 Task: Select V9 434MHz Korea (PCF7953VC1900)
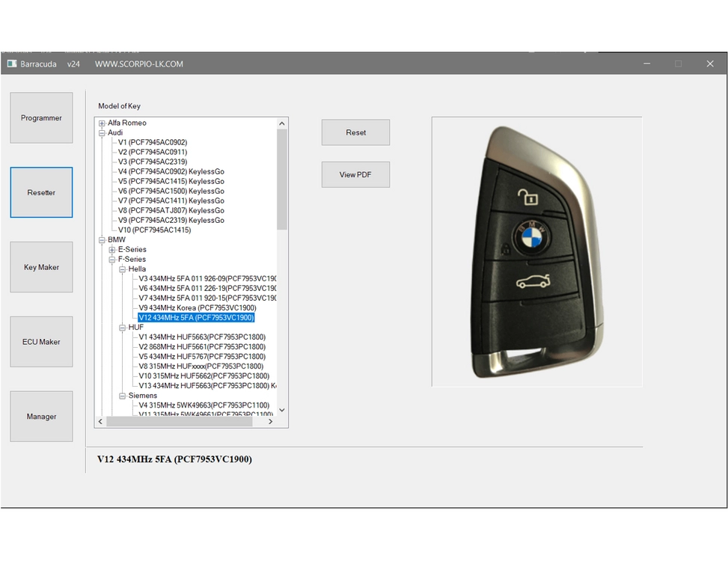click(198, 307)
